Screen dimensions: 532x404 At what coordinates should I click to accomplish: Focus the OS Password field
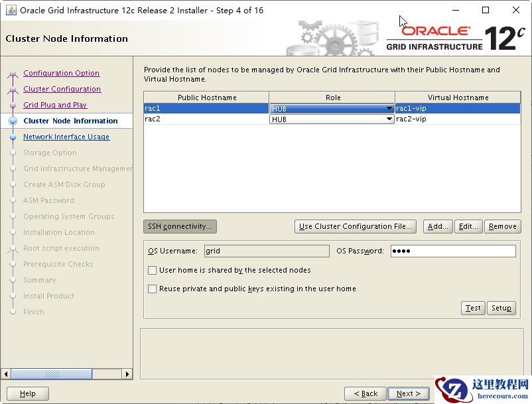[453, 251]
